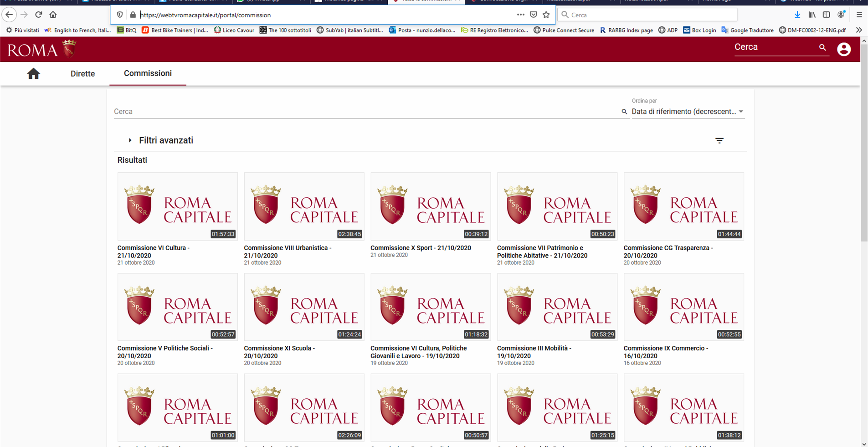Click the site Home house icon
The image size is (868, 447).
coord(33,74)
